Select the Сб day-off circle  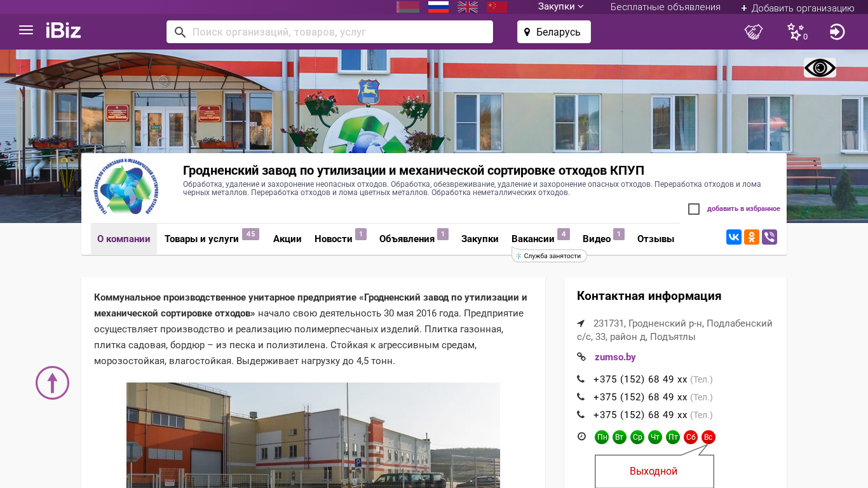691,437
